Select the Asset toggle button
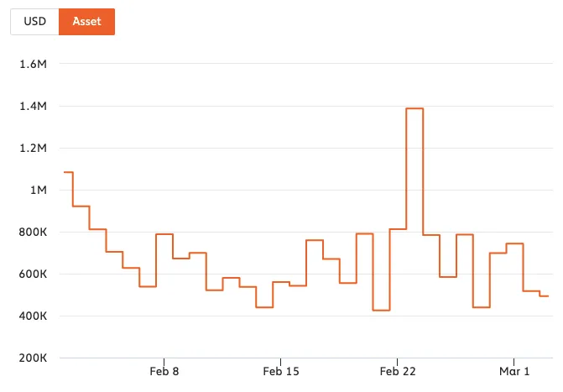Screen dimensions: 563x392 click(87, 22)
